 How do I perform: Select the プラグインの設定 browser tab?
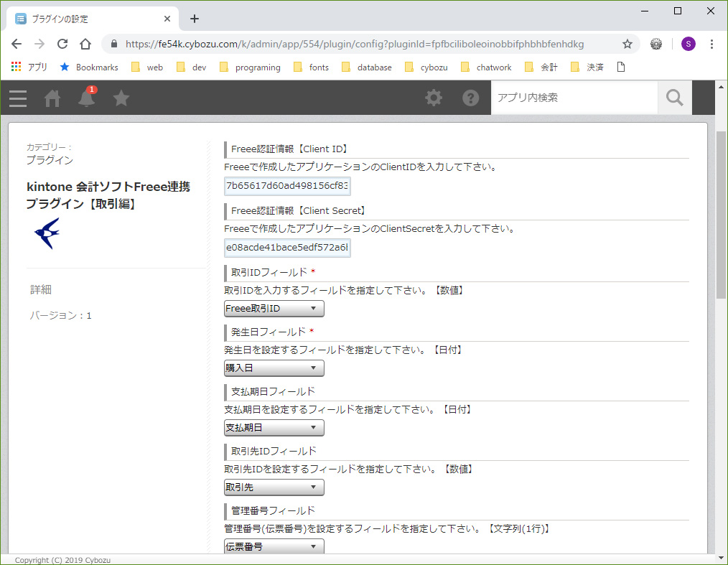point(93,19)
